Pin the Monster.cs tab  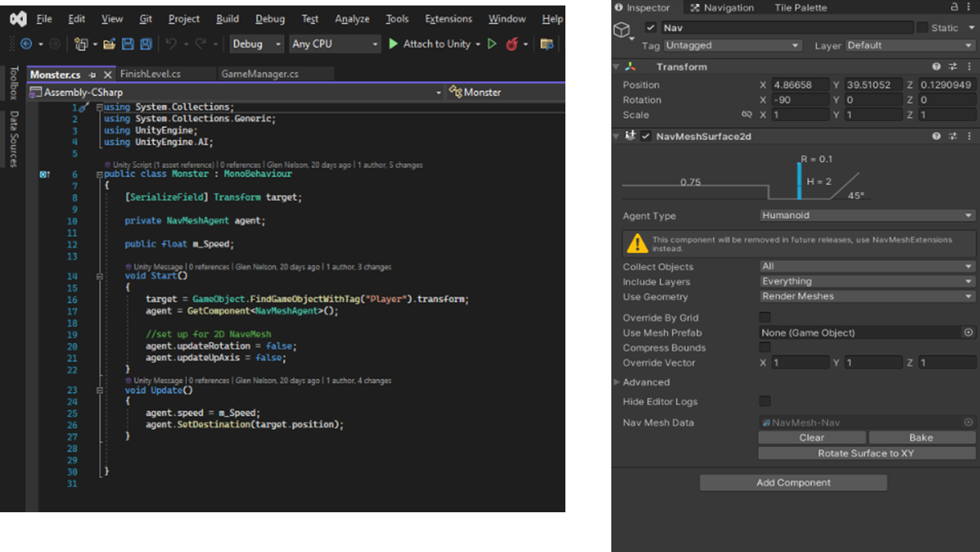click(x=93, y=74)
